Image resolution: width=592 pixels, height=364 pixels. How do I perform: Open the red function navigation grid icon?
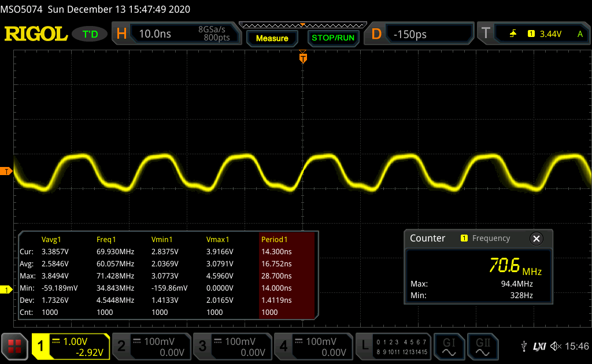point(14,346)
